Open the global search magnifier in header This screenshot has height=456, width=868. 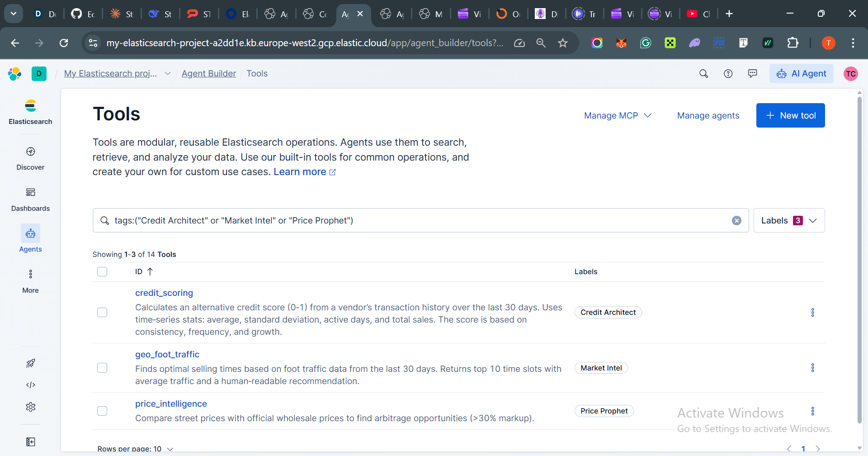tap(704, 74)
